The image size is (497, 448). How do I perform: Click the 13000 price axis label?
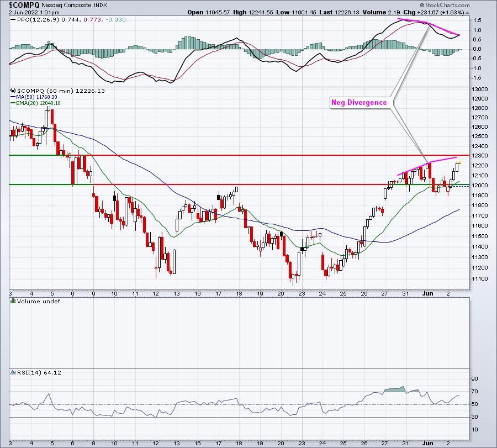[480, 89]
